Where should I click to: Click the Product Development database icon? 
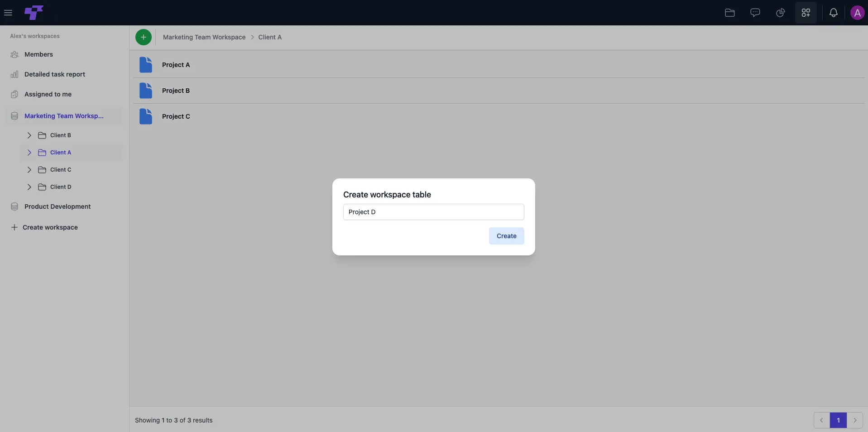14,206
